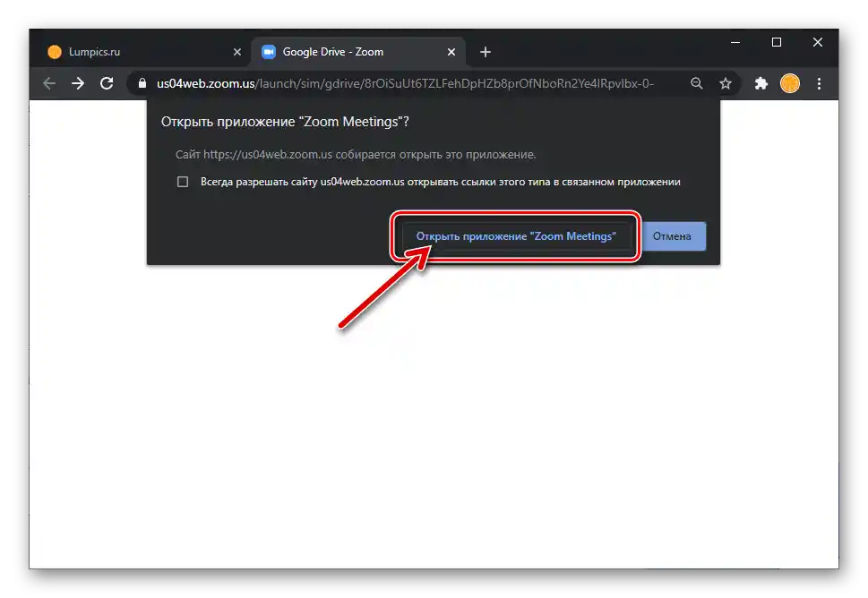Close the Google Drive - Zoom tab
This screenshot has height=598, width=868.
451,52
